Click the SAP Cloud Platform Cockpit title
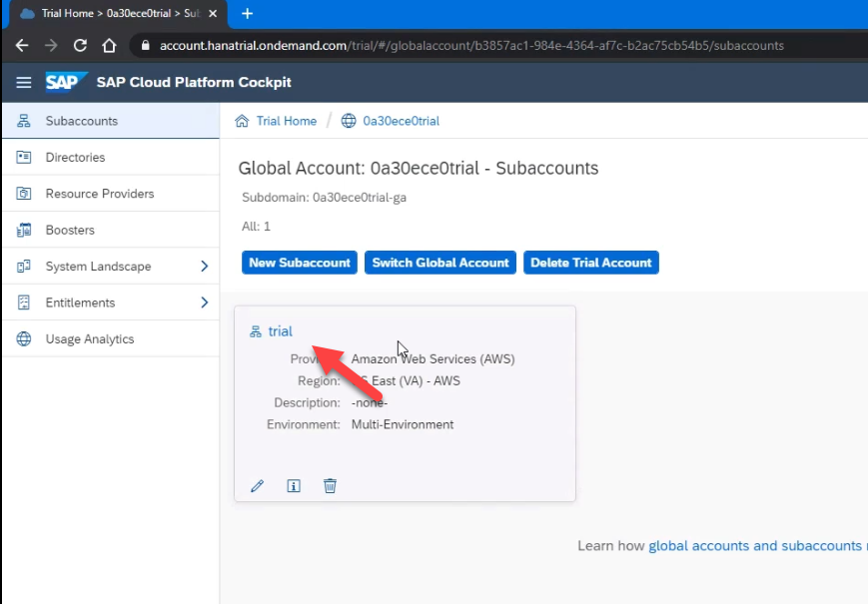Screen dimensions: 868x604 (x=194, y=83)
